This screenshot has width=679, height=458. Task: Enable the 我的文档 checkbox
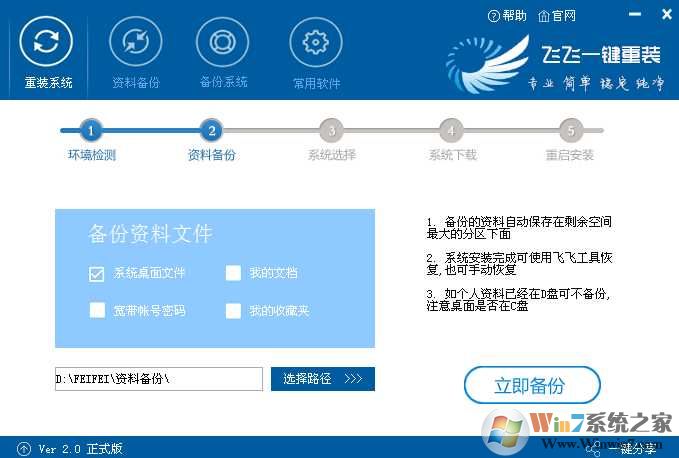pos(233,273)
